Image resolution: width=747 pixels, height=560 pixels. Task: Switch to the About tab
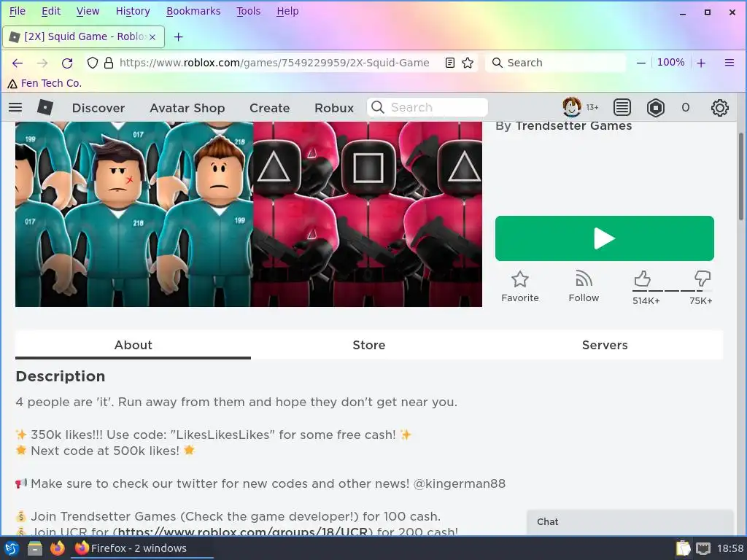133,345
